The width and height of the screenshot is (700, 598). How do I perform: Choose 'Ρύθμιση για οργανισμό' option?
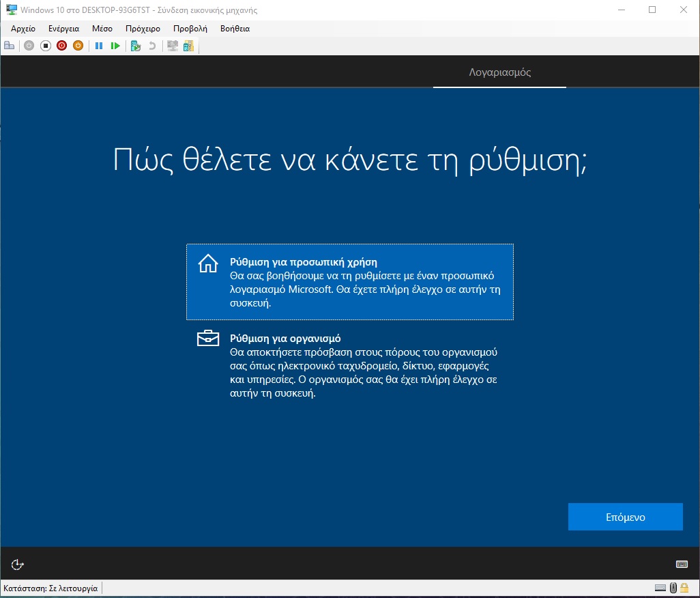(350, 365)
